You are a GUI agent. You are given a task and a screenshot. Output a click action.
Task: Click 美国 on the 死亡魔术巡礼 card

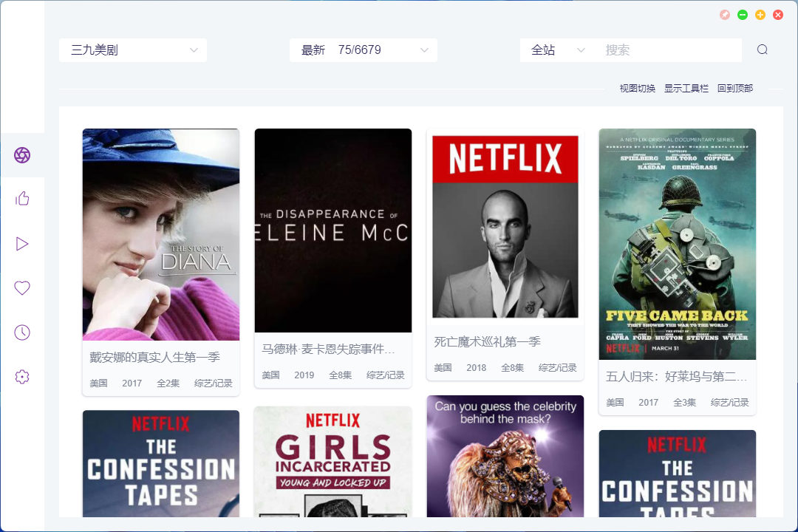pyautogui.click(x=443, y=367)
